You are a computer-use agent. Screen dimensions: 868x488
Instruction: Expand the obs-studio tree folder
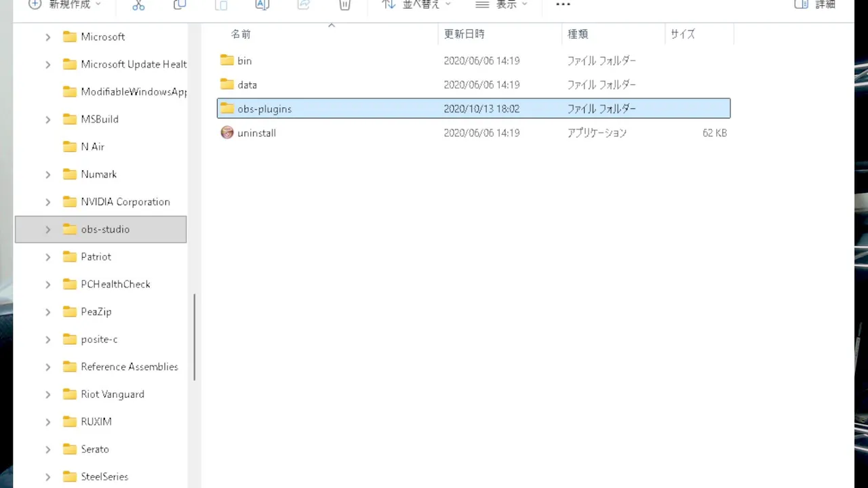[47, 230]
